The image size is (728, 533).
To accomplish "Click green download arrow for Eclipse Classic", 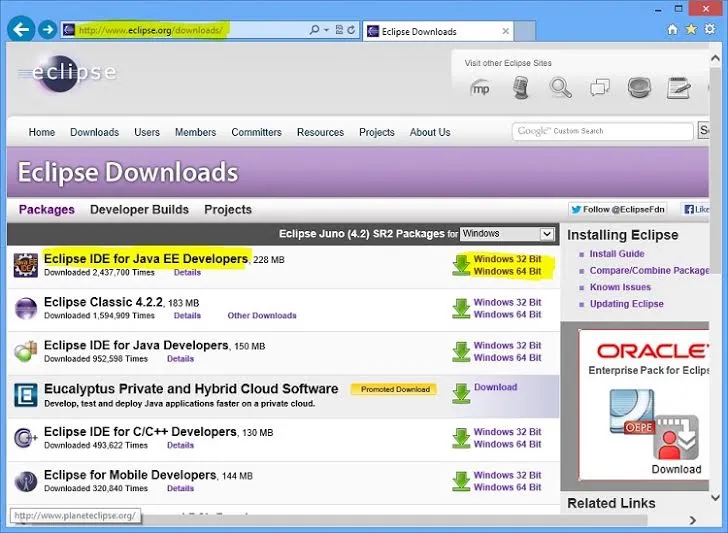I will (x=461, y=308).
